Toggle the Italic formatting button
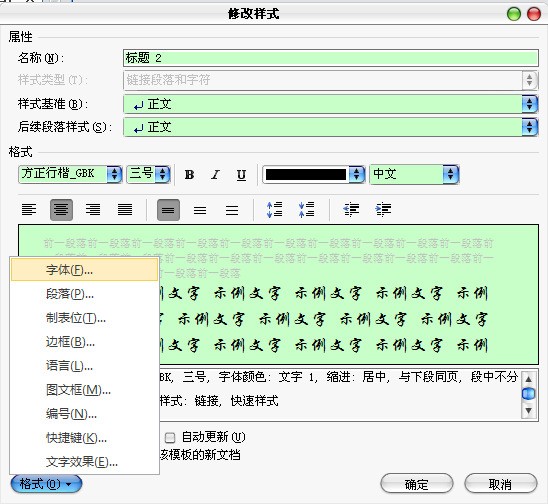 click(x=216, y=175)
